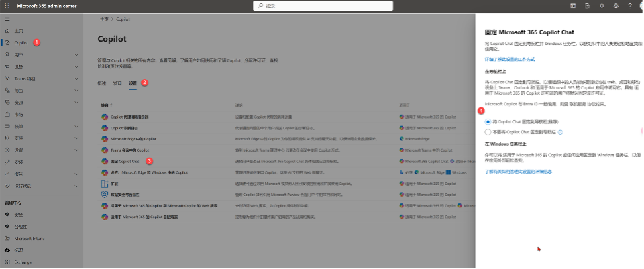The height and width of the screenshot is (269, 644).
Task: Open notifications bell in header
Action: pos(602,6)
